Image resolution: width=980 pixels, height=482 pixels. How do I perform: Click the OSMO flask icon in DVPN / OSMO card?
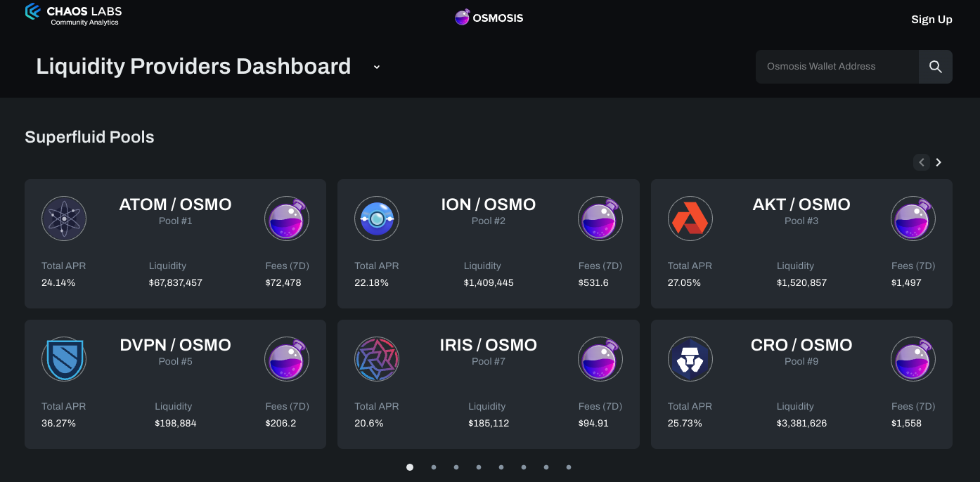(287, 359)
